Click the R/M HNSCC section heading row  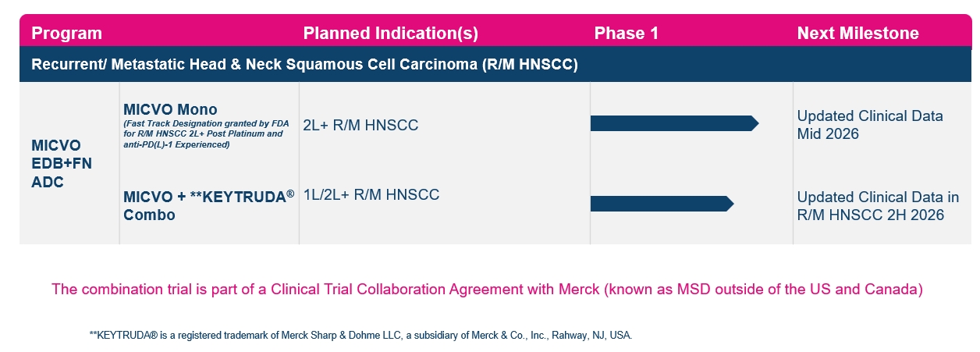(304, 64)
